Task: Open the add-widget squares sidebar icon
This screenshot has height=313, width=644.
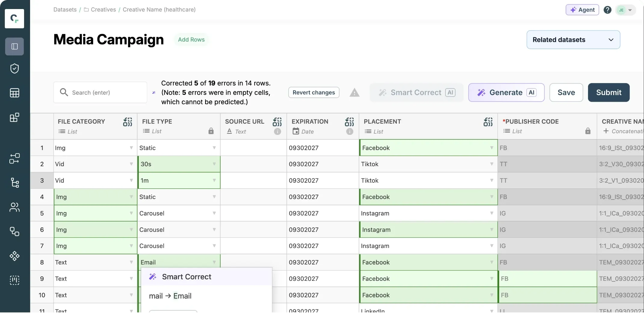Action: (14, 117)
